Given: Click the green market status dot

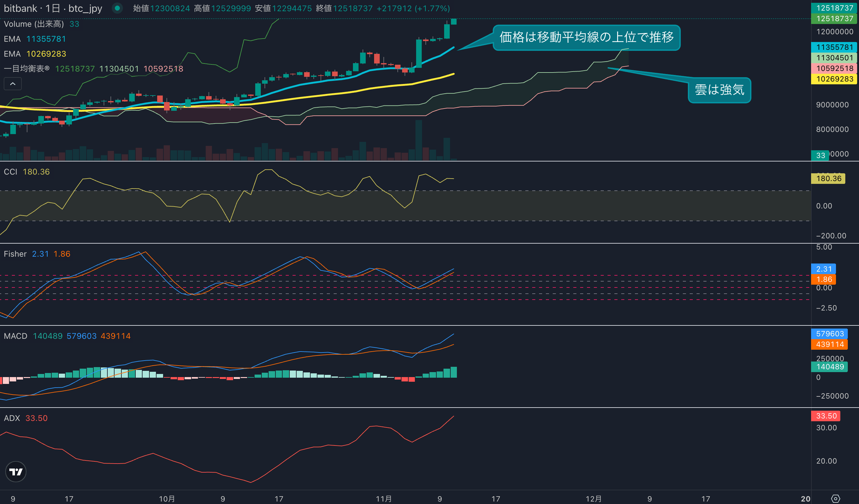Looking at the screenshot, I should [x=117, y=8].
